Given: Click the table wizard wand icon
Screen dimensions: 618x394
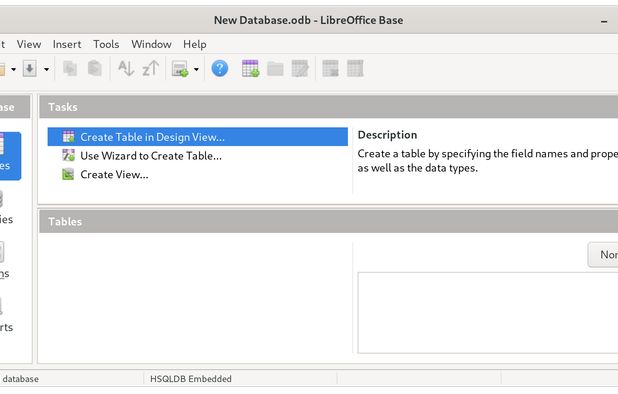Looking at the screenshot, I should tap(68, 155).
